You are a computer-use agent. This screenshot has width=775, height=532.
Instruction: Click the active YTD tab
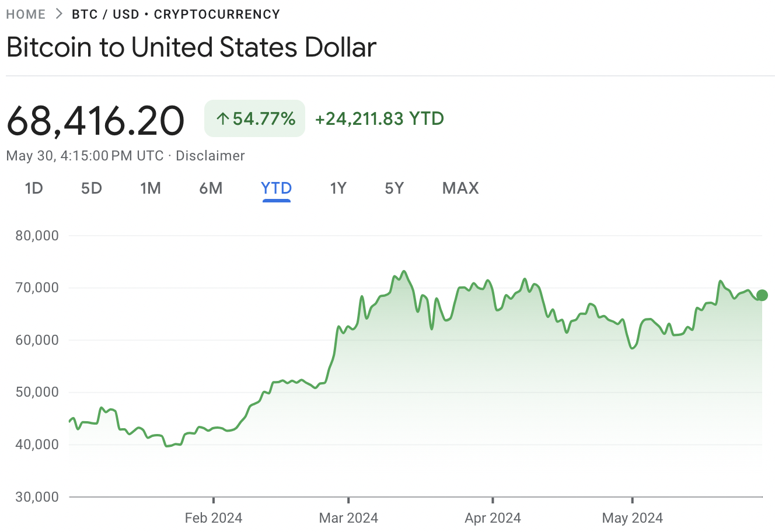pyautogui.click(x=276, y=188)
